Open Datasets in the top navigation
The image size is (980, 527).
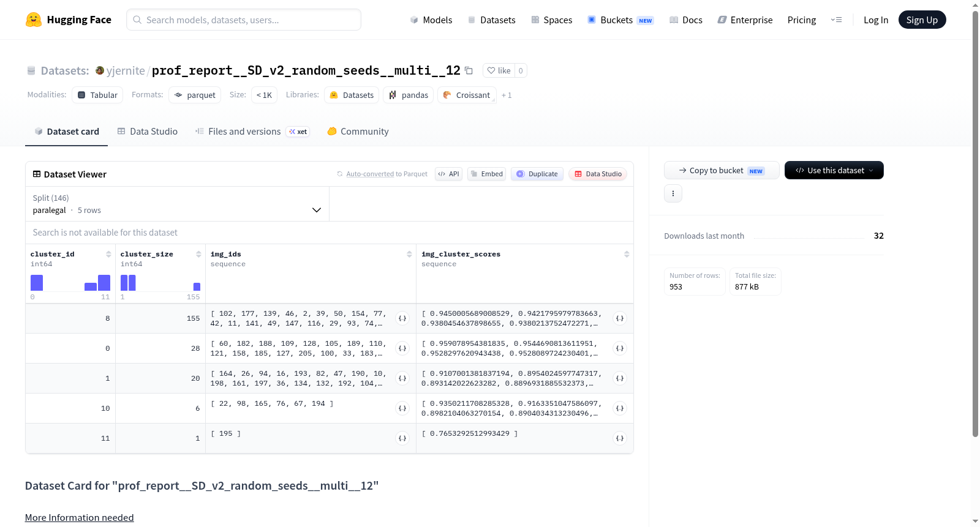pyautogui.click(x=491, y=20)
